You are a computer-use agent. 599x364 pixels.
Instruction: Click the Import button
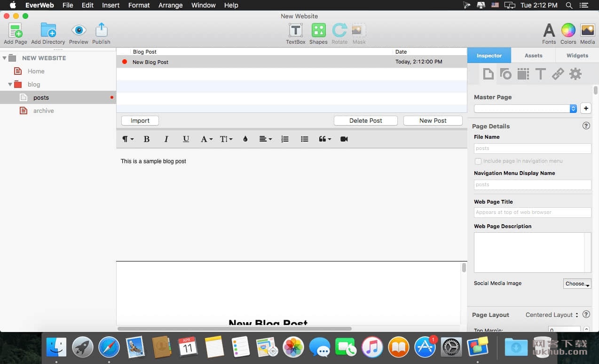click(140, 121)
